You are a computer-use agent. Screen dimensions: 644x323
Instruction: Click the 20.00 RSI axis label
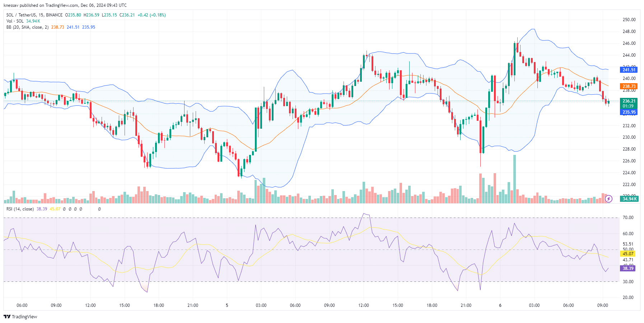pyautogui.click(x=628, y=298)
